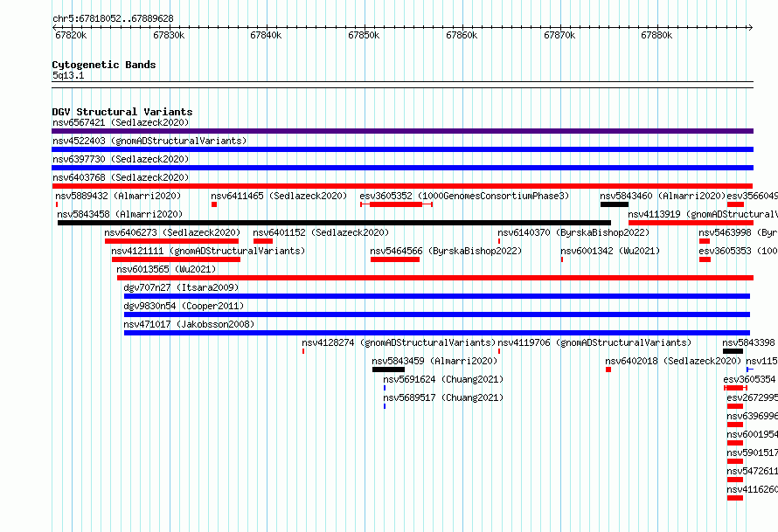Click the 67880k ruler tick label
This screenshot has height=532, width=778.
[x=656, y=35]
